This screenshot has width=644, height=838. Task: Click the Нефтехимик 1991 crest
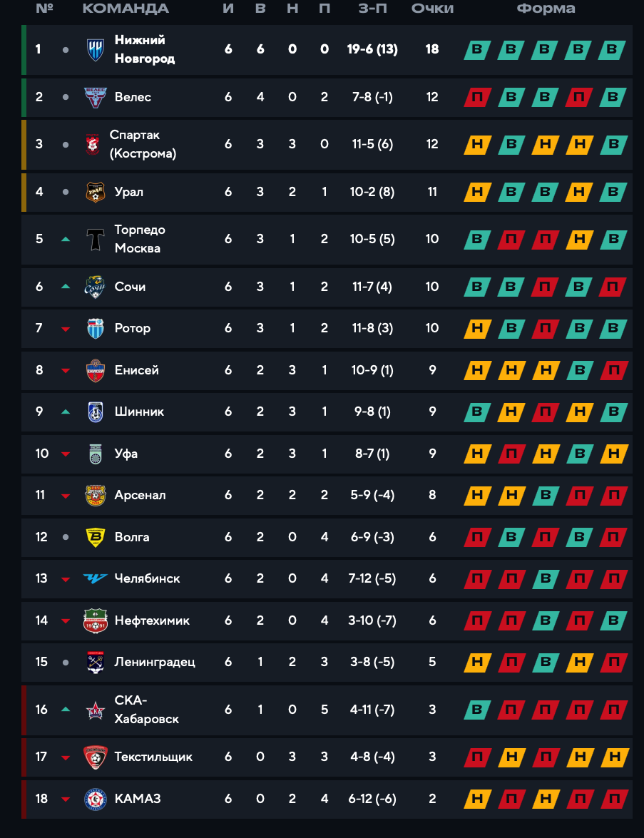95,620
